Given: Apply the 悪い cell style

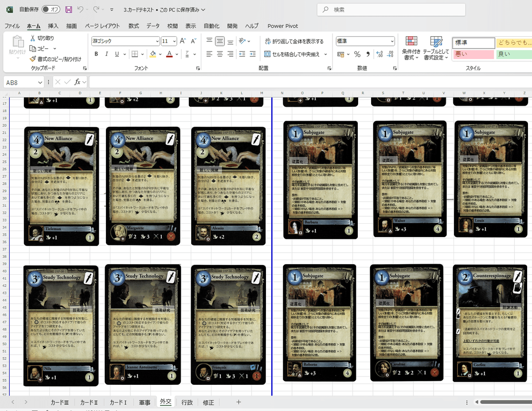Looking at the screenshot, I should click(473, 55).
